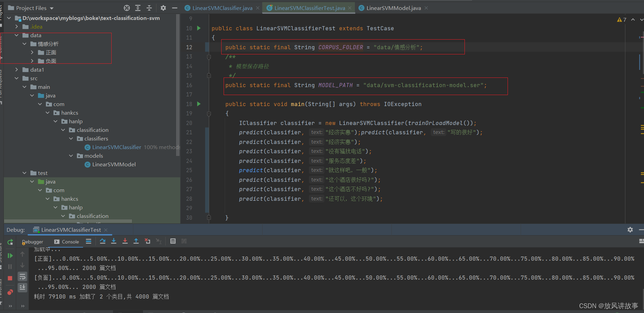
Task: Click the debug layout settings menu icon
Action: 641,241
